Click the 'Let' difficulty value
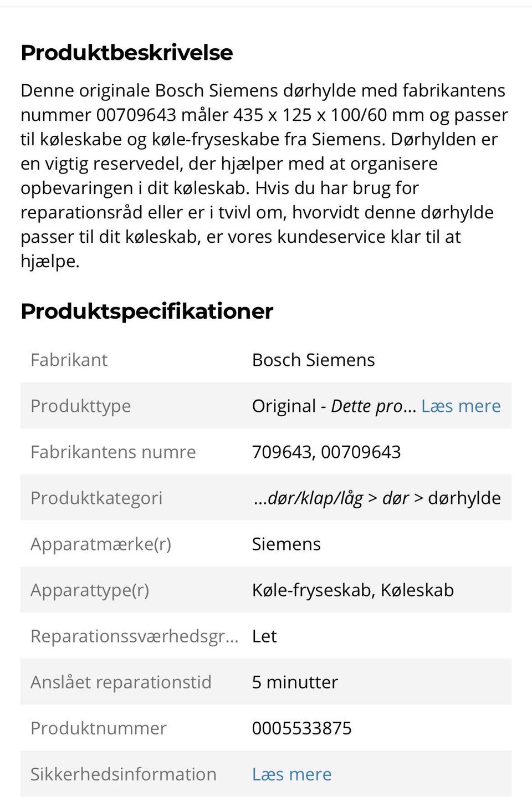This screenshot has width=532, height=812. pyautogui.click(x=264, y=636)
